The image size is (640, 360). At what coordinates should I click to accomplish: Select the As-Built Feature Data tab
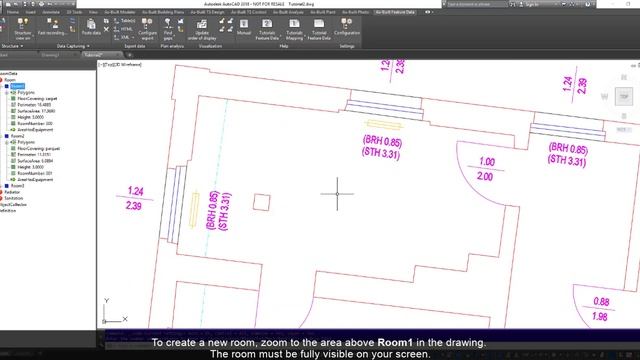(395, 12)
